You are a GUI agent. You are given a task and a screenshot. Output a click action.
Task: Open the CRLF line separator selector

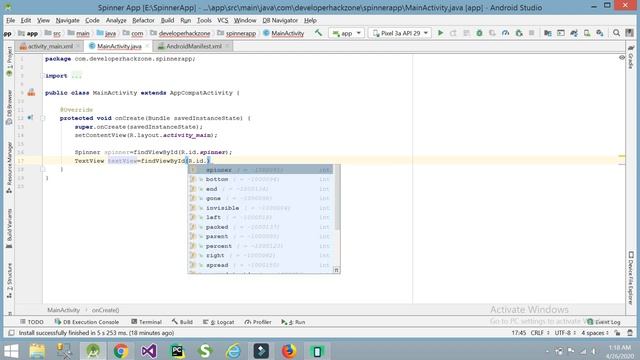[x=540, y=333]
